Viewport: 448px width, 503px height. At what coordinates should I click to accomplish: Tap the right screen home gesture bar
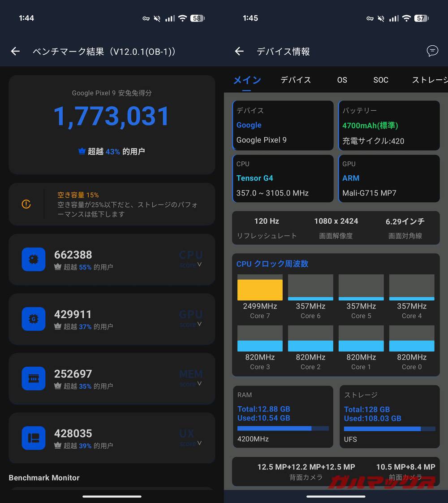[x=336, y=497]
